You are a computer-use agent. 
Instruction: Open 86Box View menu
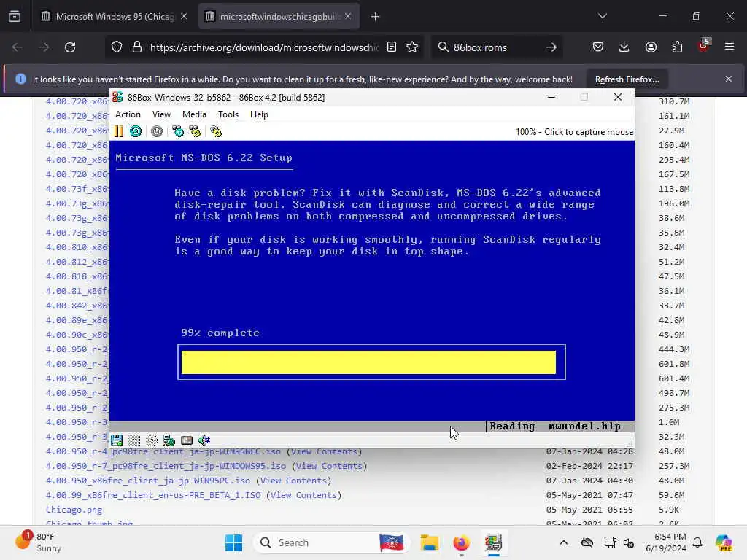[161, 114]
